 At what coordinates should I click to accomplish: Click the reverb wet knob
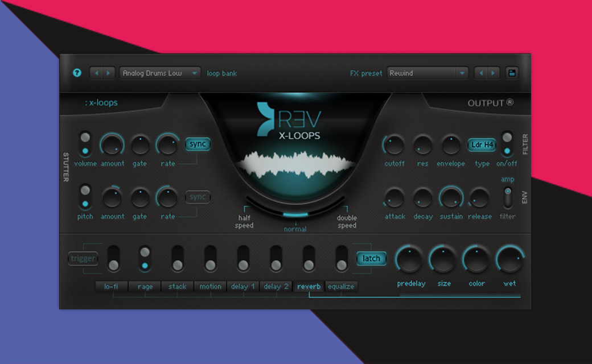click(509, 260)
